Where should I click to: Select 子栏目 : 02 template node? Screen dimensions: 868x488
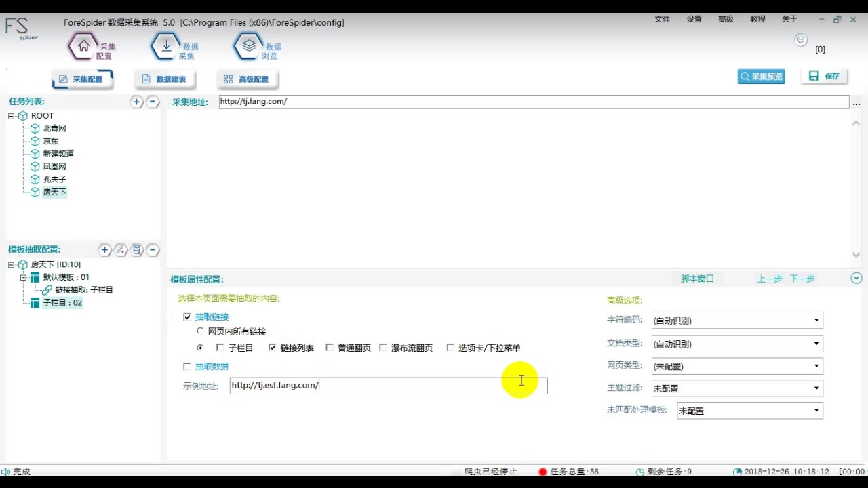62,303
